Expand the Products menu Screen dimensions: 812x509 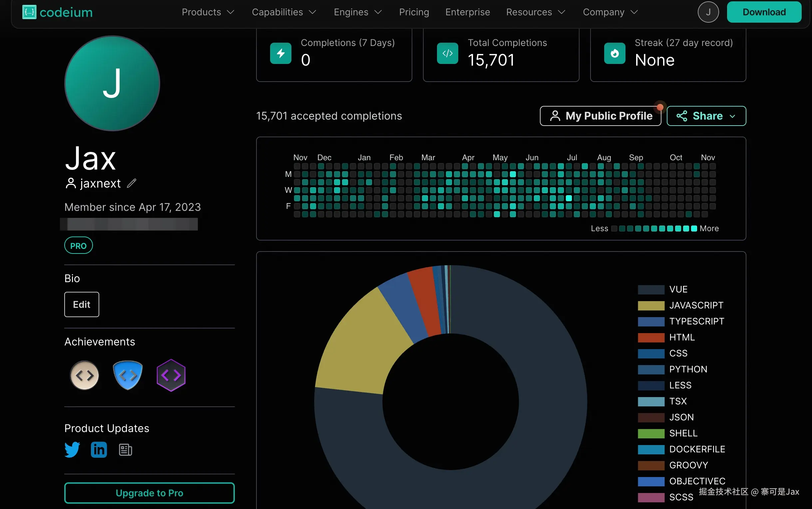208,12
